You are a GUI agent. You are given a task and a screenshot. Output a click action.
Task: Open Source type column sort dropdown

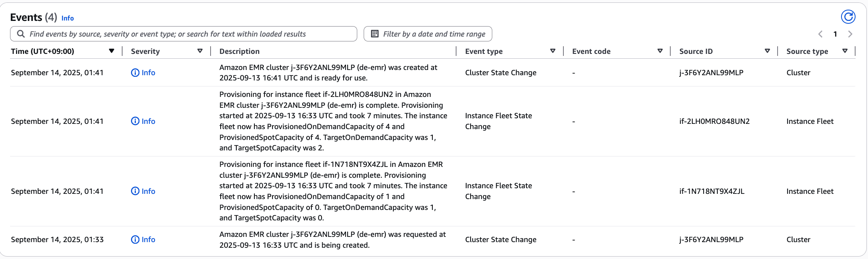point(845,51)
